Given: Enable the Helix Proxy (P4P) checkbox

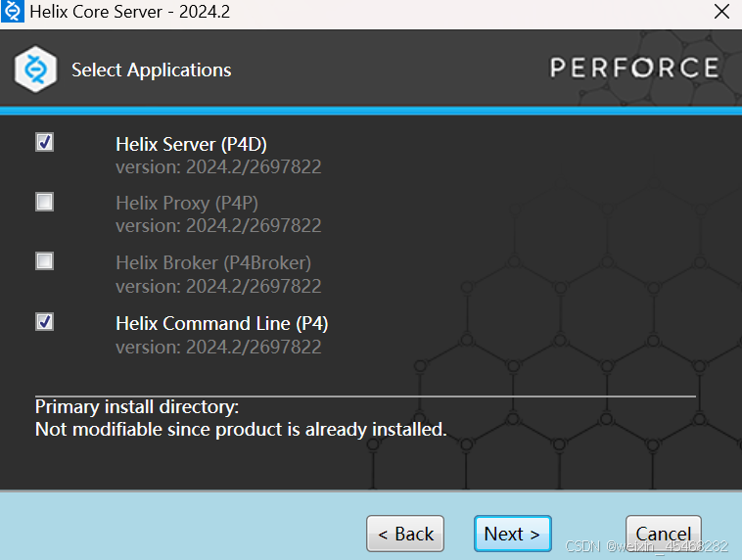Looking at the screenshot, I should (x=44, y=202).
